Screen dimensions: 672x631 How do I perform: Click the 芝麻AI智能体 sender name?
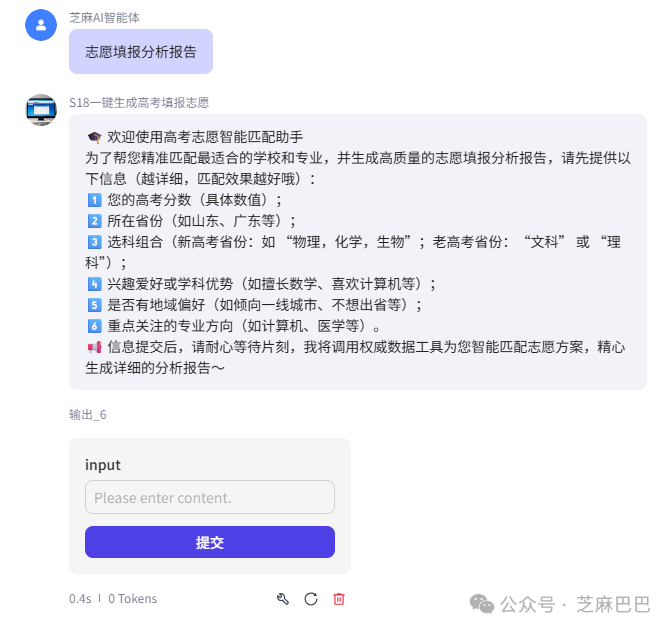coord(104,18)
